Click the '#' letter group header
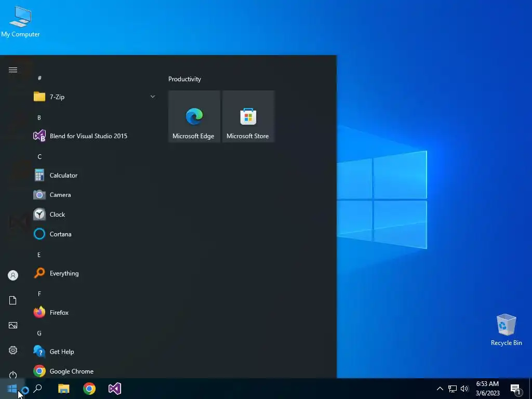532x399 pixels. 39,78
